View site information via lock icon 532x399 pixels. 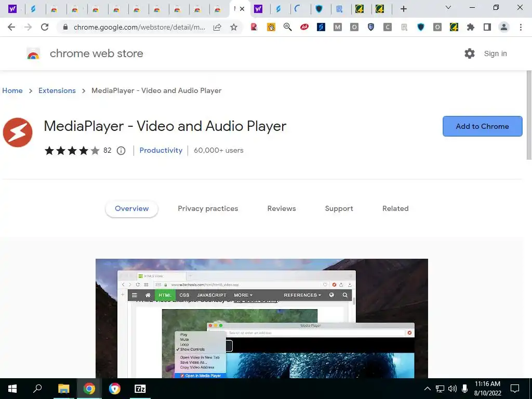click(x=65, y=27)
